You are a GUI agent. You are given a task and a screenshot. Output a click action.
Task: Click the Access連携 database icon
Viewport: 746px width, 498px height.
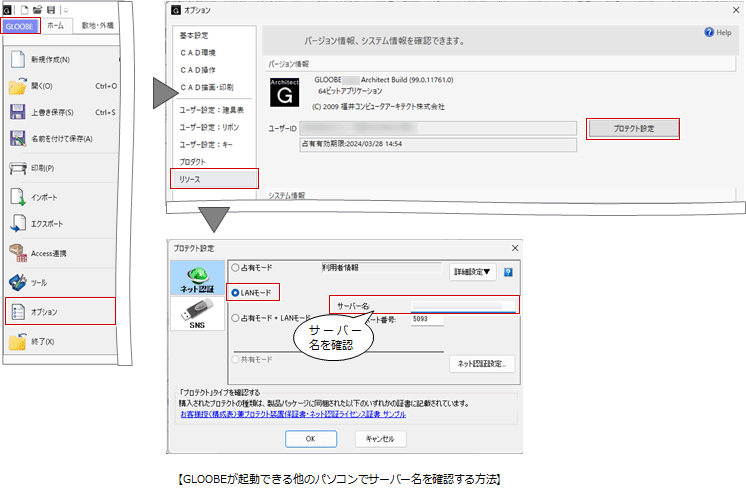tap(16, 253)
